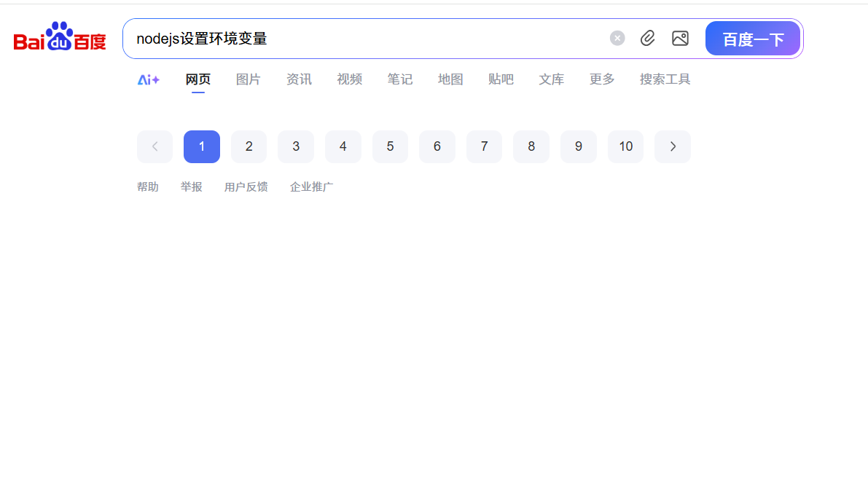Click the 帮助 footer link
Screen dimensions: 868x480
[x=148, y=186]
